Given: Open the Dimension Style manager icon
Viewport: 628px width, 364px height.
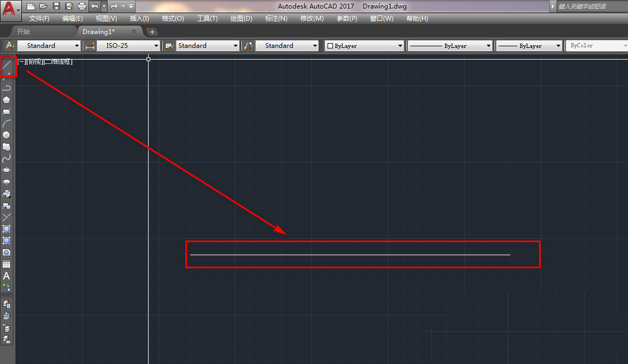Looking at the screenshot, I should tap(90, 46).
